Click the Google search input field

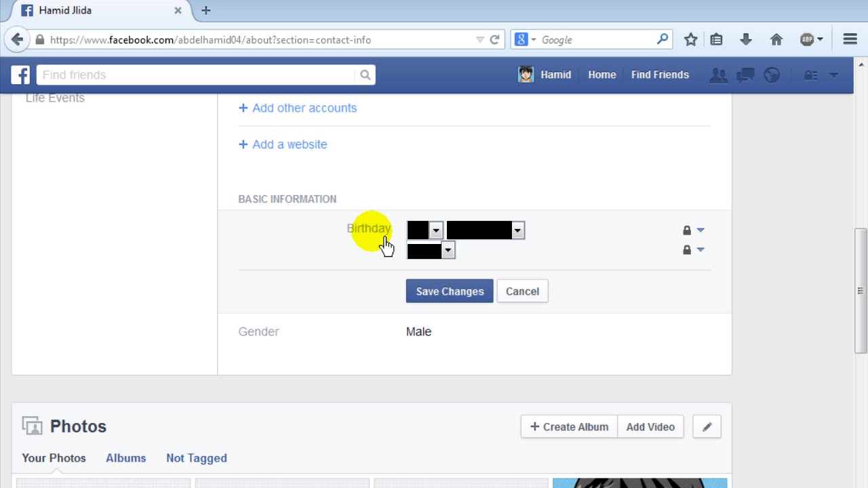[x=597, y=40]
